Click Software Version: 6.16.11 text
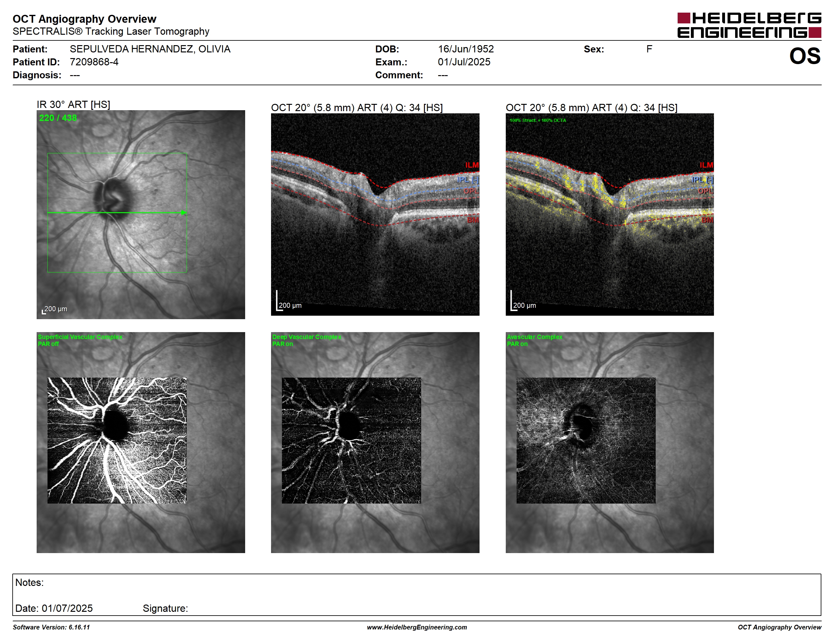834x644 pixels. 51,627
